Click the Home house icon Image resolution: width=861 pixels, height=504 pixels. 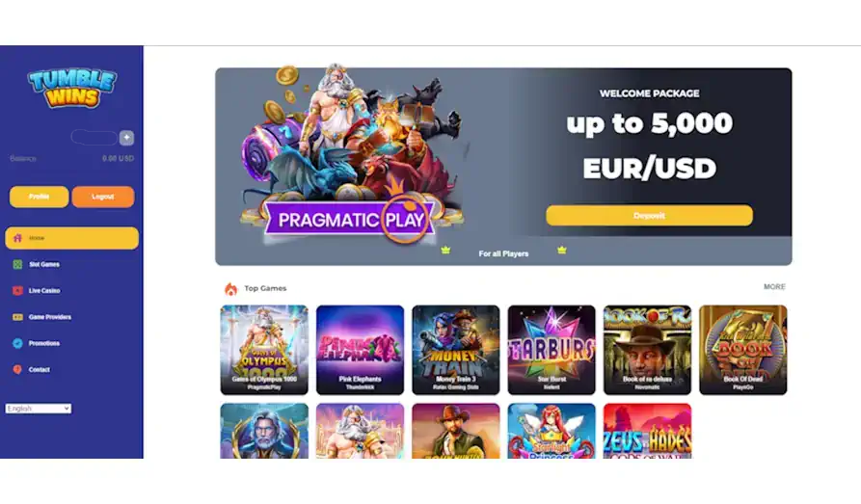click(17, 238)
